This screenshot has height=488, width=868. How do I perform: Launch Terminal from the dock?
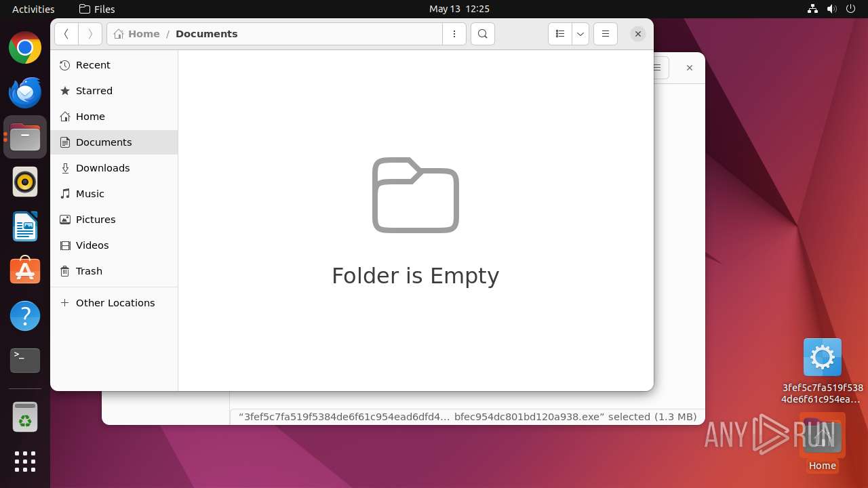click(x=25, y=361)
